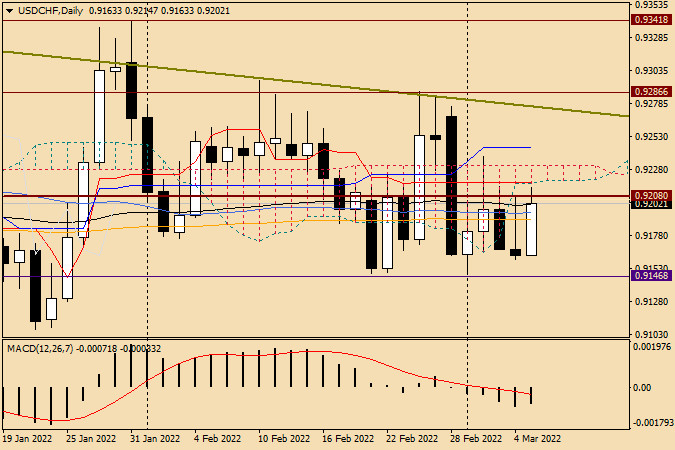Click the 19 Jan 2022 date label
Image resolution: width=675 pixels, height=450 pixels.
27,438
